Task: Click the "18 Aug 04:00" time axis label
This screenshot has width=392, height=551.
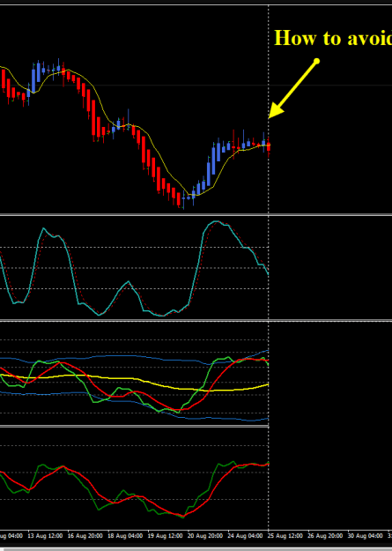Action: coord(125,536)
